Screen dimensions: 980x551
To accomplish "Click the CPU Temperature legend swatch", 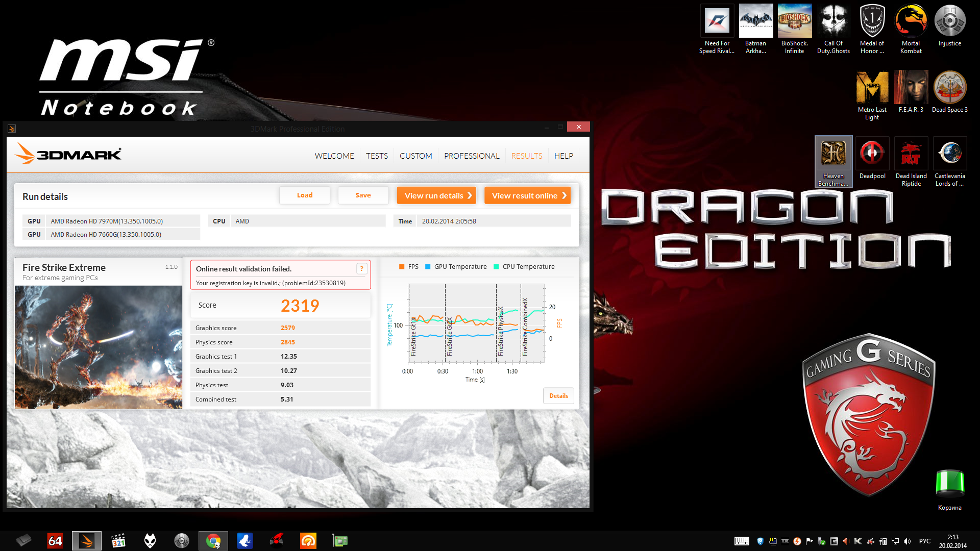I will 496,267.
